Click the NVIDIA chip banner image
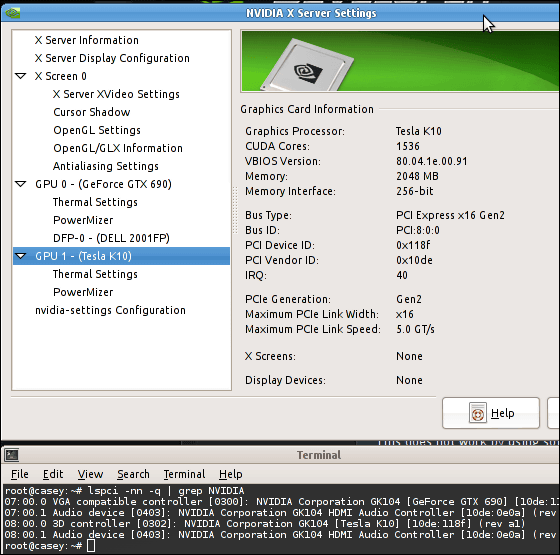Screen dimensions: 560x555 click(400, 61)
